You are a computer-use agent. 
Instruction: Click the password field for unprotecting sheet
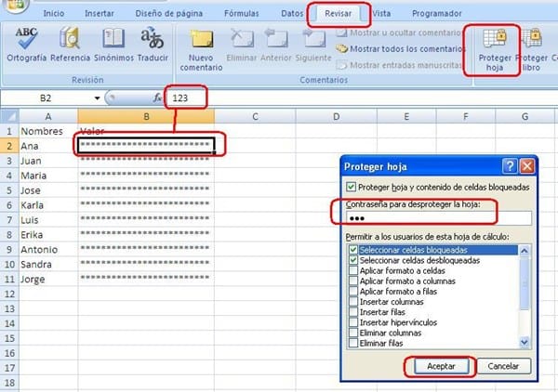438,218
